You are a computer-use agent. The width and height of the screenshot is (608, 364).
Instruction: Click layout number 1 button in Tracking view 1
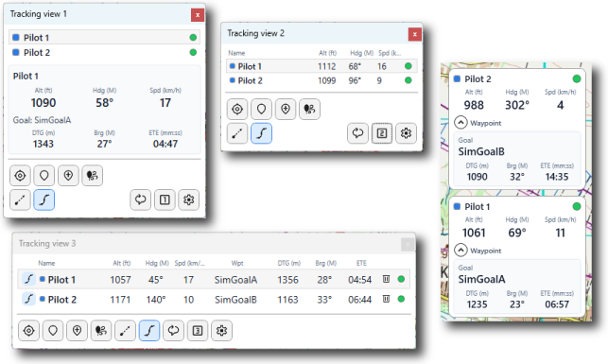165,200
